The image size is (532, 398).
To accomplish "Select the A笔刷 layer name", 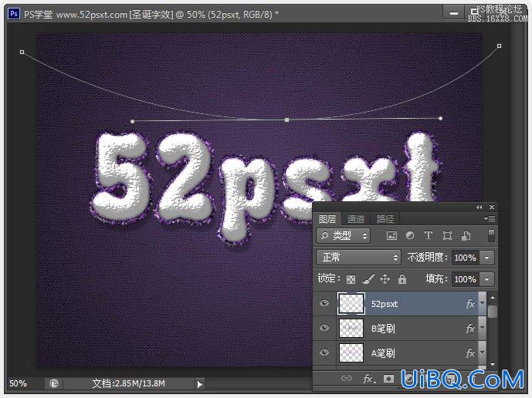I will pos(383,353).
